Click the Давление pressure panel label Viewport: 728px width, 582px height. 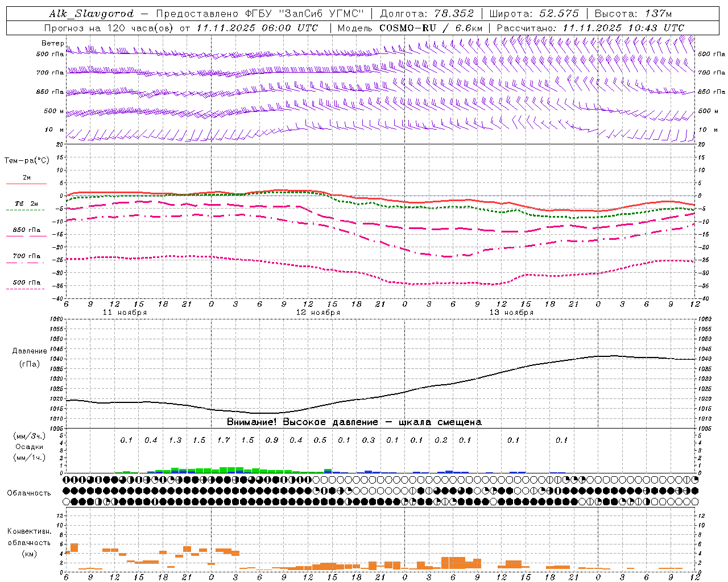30,351
